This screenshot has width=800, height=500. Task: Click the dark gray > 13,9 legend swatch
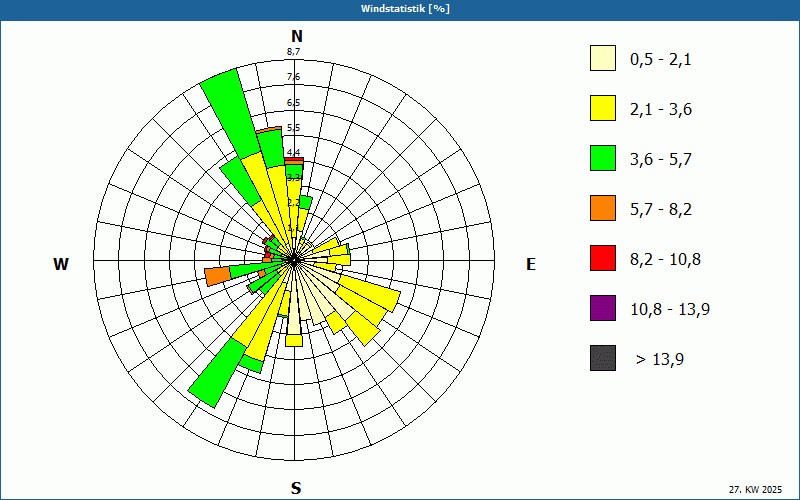coord(603,358)
